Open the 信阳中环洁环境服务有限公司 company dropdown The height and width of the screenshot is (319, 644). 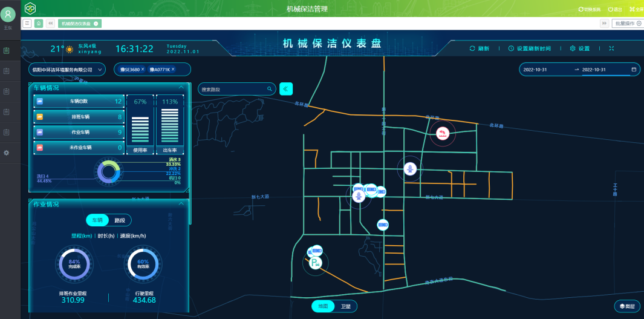tap(67, 70)
